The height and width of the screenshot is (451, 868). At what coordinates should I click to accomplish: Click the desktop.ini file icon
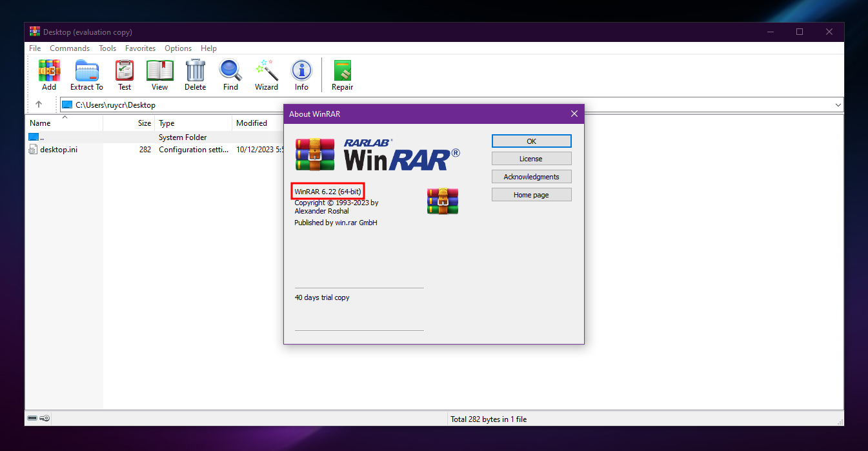[x=34, y=150]
